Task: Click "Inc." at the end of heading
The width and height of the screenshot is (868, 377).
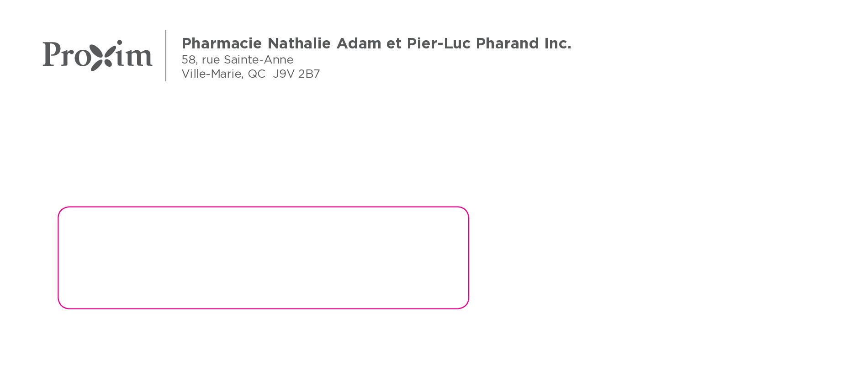Action: [x=557, y=43]
